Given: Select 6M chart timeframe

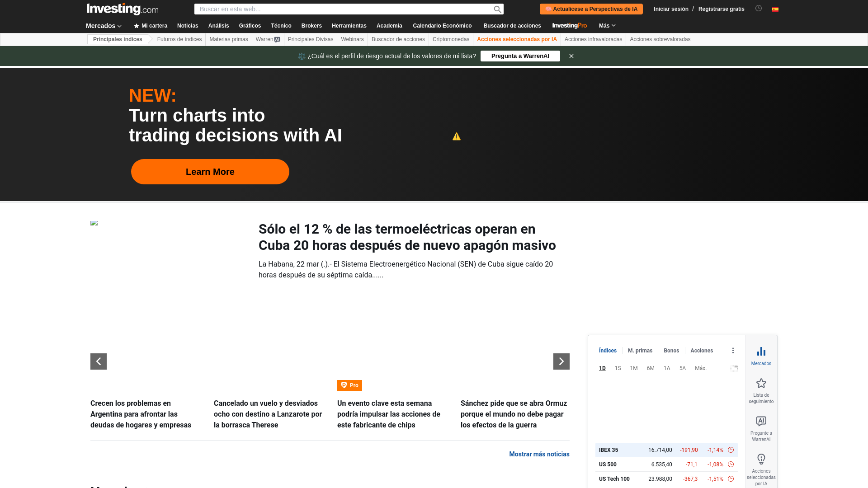Looking at the screenshot, I should [651, 368].
